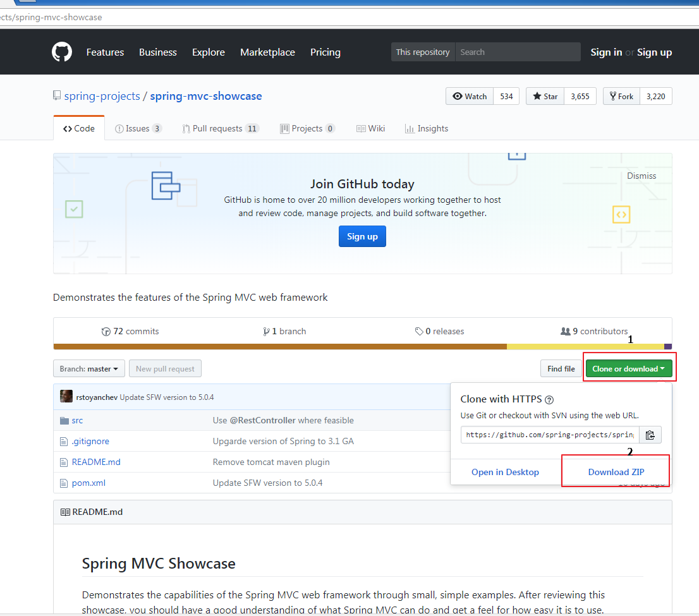Open the Insights tab
Viewport: 699px width, 616px height.
pos(426,128)
